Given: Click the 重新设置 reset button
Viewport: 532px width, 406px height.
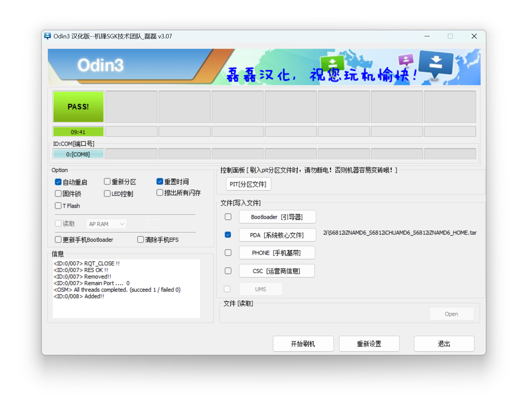Looking at the screenshot, I should [x=369, y=344].
